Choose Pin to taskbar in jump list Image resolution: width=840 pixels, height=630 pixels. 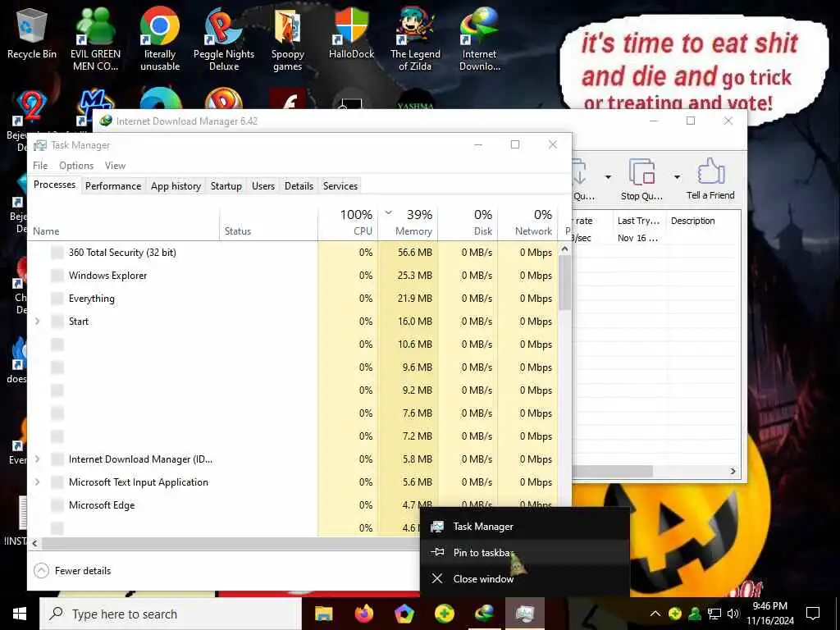(525, 552)
